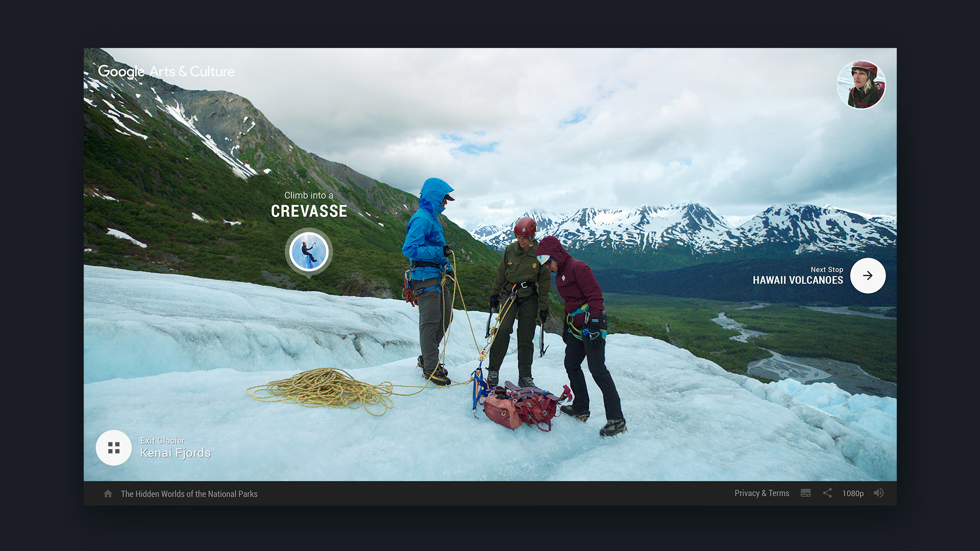Click the home icon in bottom bar

108,494
